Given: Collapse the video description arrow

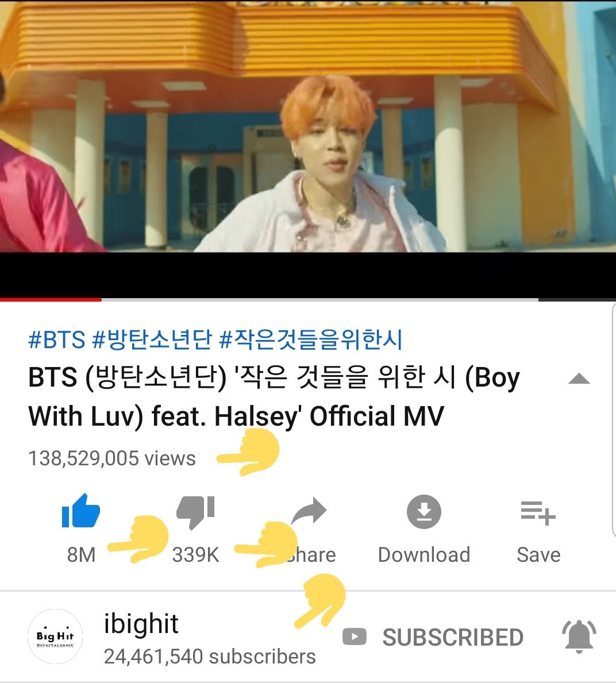Looking at the screenshot, I should (x=579, y=379).
